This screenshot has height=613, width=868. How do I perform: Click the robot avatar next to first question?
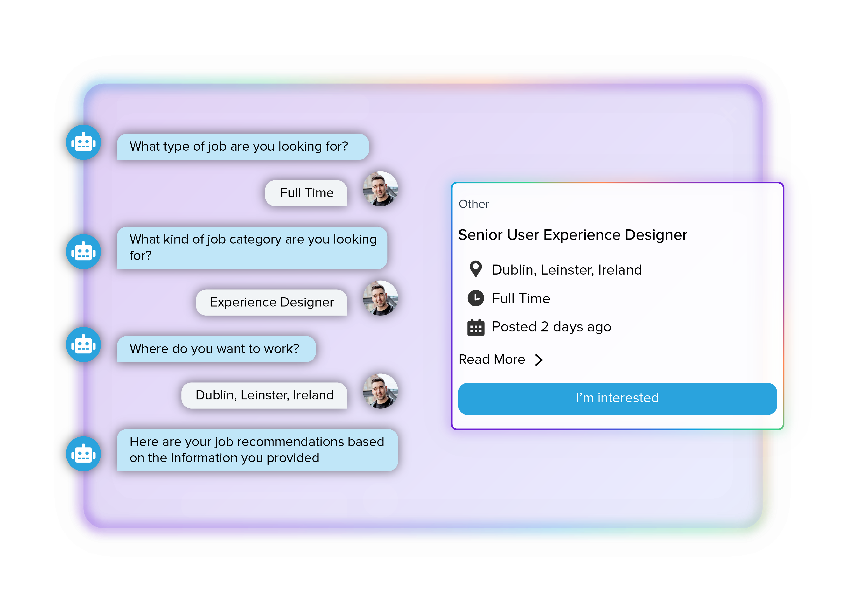(x=83, y=143)
